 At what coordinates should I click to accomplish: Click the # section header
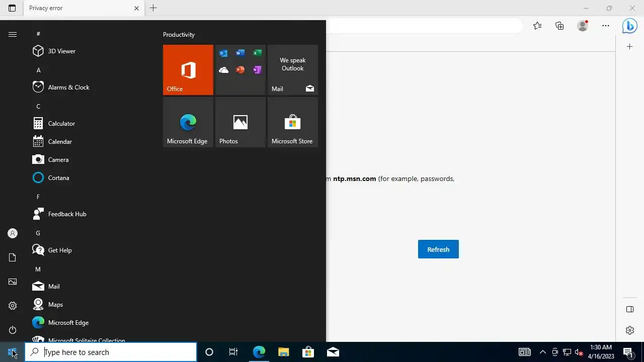click(38, 34)
